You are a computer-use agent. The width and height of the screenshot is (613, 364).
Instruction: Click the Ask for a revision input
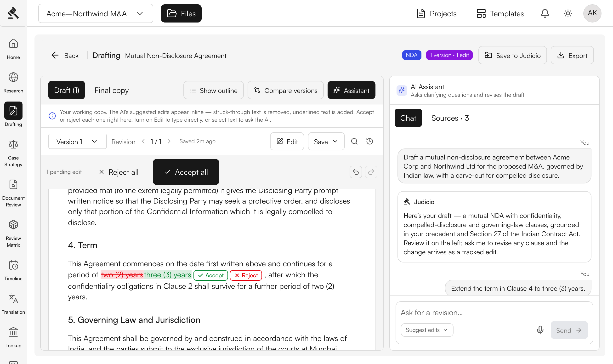(494, 313)
